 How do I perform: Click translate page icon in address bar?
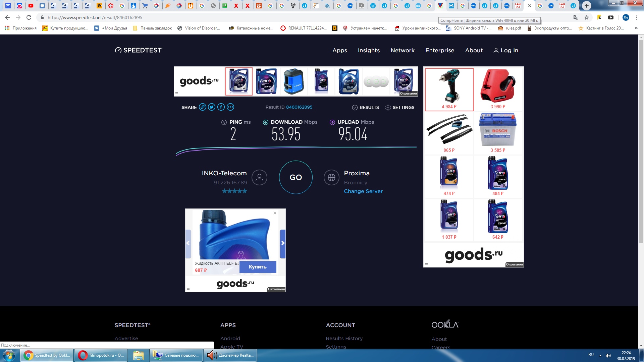[576, 17]
